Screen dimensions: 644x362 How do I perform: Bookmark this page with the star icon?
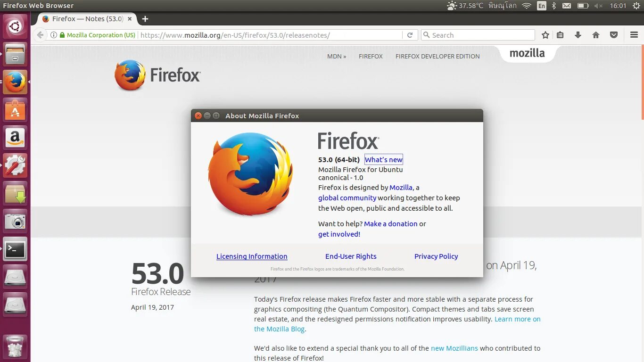pos(545,35)
